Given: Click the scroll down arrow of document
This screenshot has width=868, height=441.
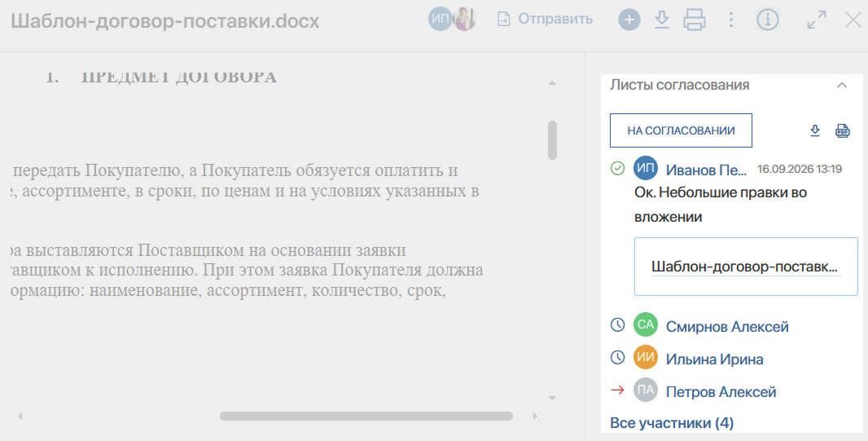Looking at the screenshot, I should tap(552, 398).
